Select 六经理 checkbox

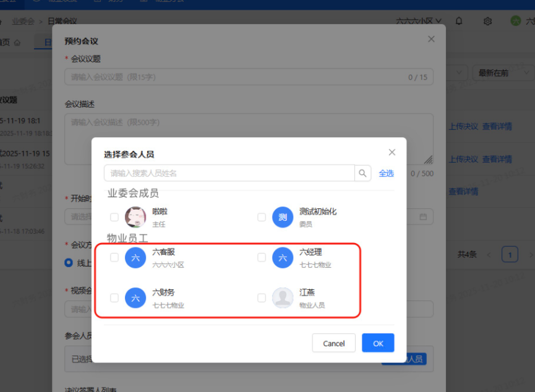tap(262, 257)
